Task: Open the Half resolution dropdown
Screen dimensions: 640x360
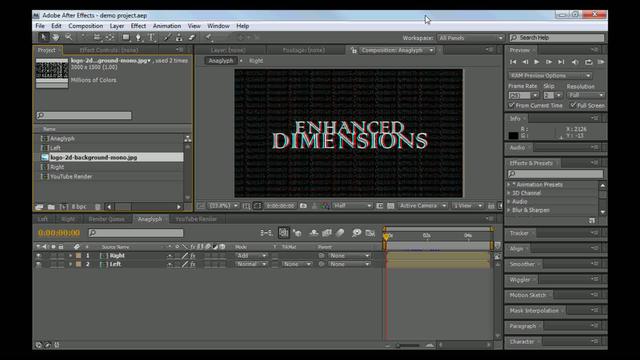Action: coord(352,206)
